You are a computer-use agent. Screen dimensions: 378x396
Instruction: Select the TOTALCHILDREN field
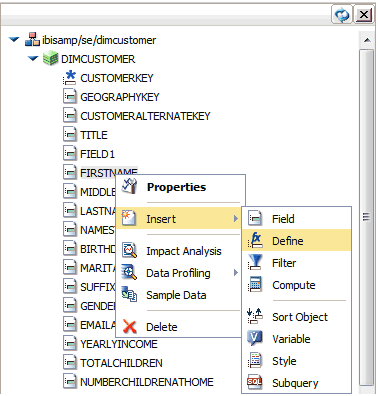(121, 363)
